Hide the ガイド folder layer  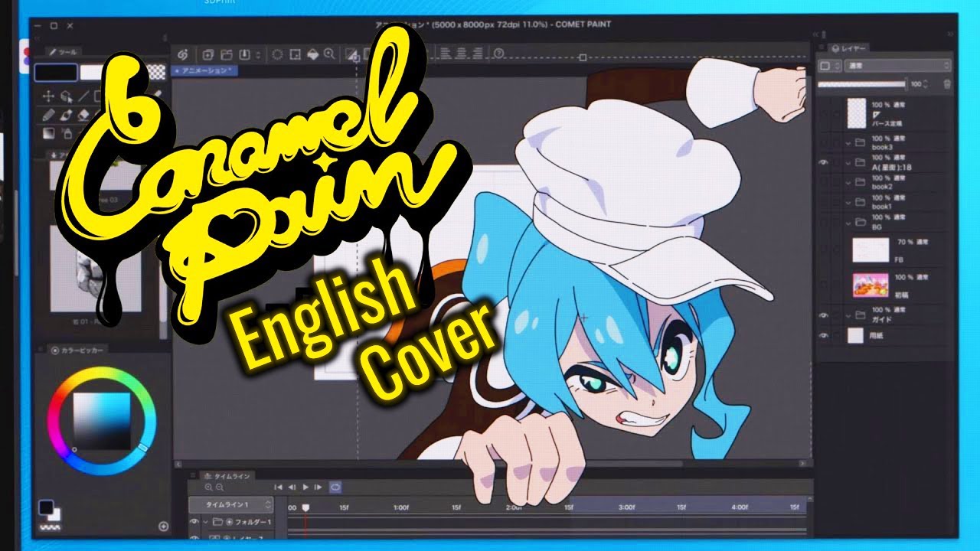point(825,315)
